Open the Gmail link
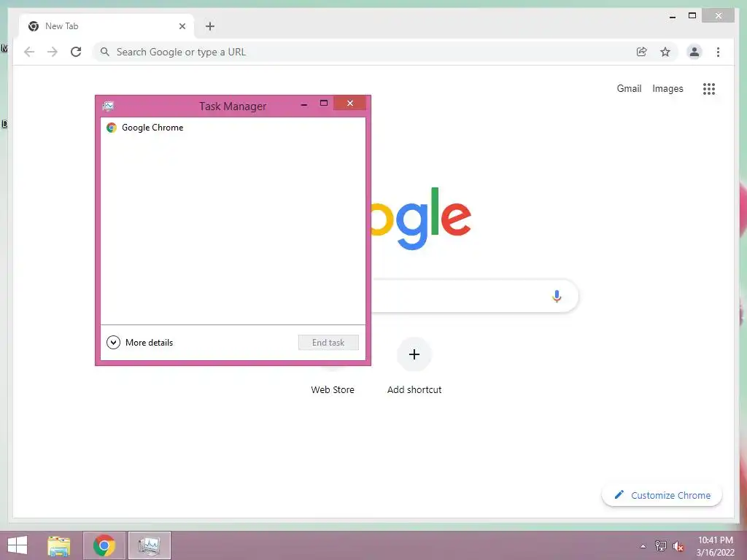 click(629, 88)
